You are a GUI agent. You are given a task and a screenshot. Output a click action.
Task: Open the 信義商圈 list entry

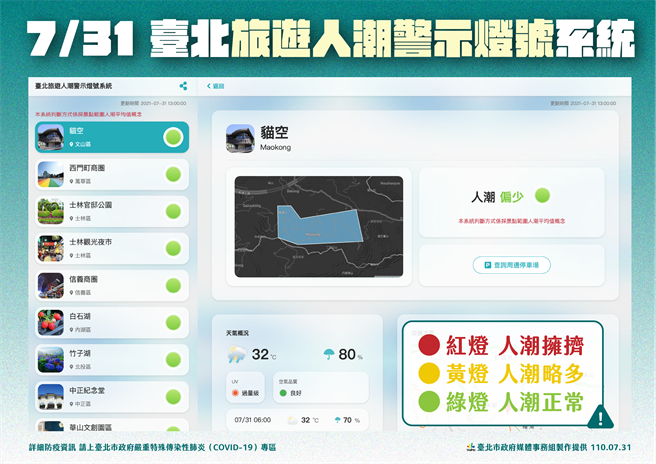pos(112,285)
